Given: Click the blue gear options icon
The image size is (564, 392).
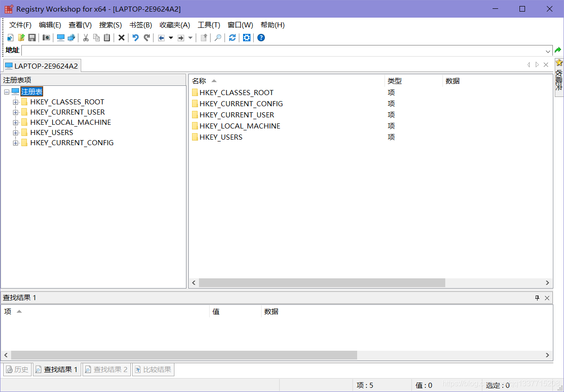Looking at the screenshot, I should click(247, 38).
